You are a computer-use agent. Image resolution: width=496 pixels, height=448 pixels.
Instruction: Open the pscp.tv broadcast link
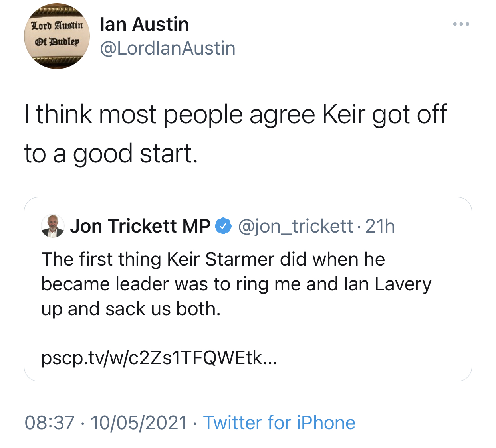pyautogui.click(x=159, y=358)
